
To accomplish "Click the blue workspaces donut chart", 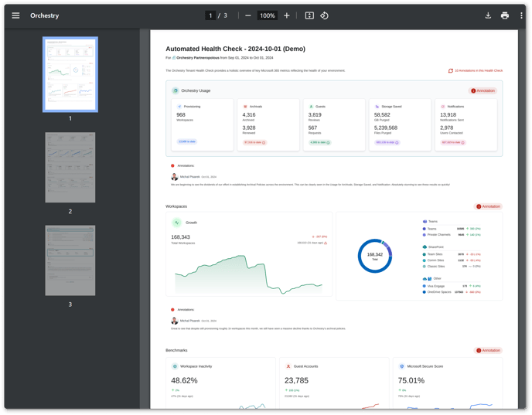I will coord(375,256).
